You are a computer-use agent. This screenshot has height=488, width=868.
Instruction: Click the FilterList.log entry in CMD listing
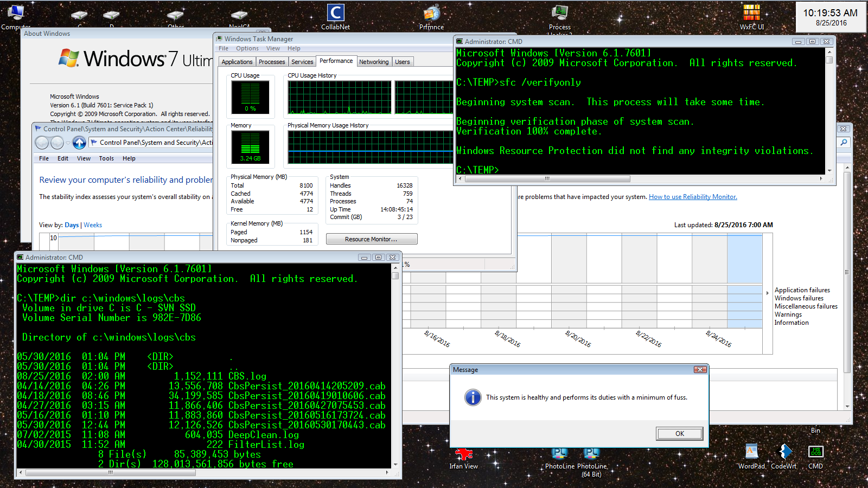point(161,445)
